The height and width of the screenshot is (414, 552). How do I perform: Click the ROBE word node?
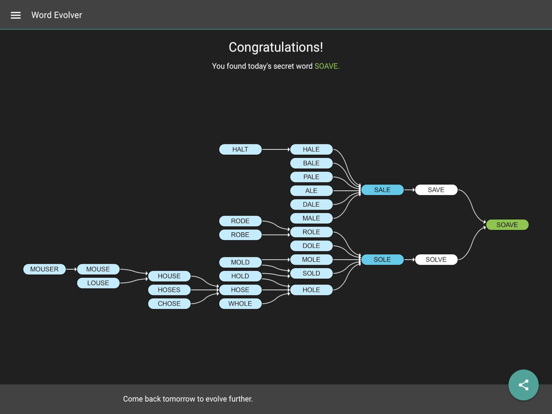tap(240, 234)
